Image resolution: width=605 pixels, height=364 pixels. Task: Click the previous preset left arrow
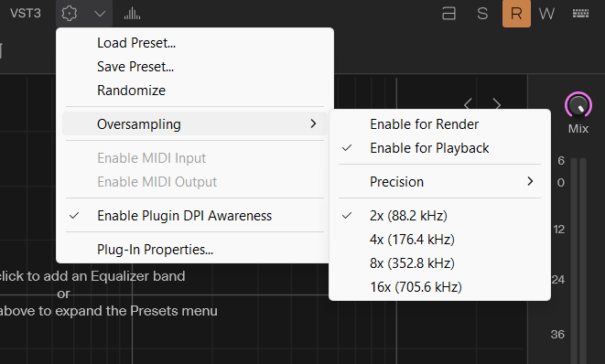coord(468,104)
